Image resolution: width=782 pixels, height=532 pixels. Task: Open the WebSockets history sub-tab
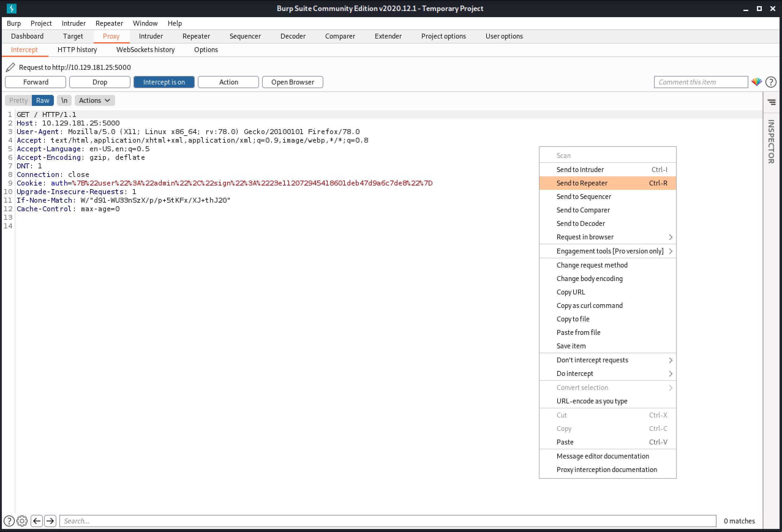coord(145,50)
